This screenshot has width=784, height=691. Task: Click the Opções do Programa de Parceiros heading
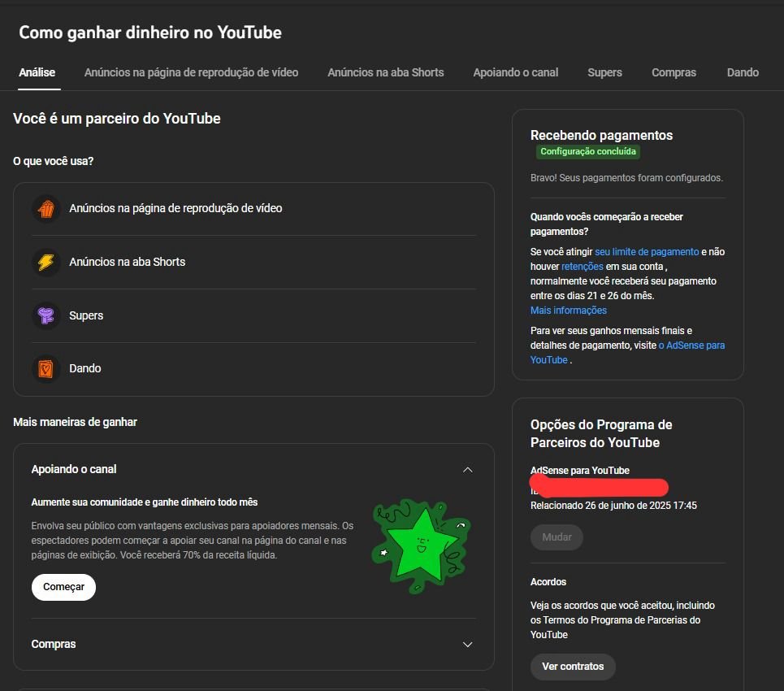pos(601,433)
